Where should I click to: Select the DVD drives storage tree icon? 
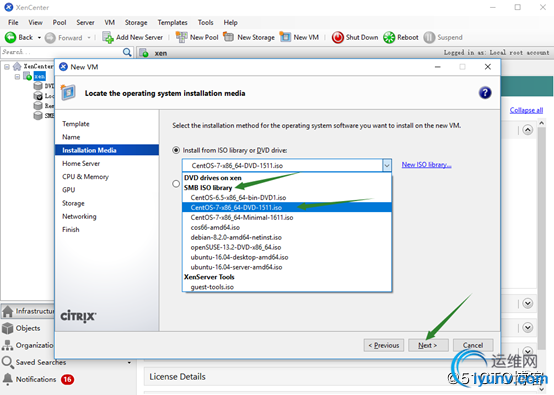pos(38,86)
